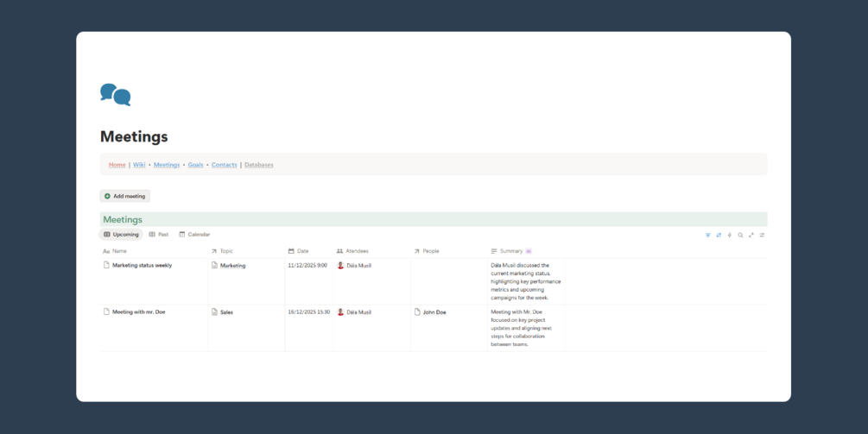Click the AI badge on Summary column
Image resolution: width=868 pixels, height=434 pixels.
click(528, 251)
